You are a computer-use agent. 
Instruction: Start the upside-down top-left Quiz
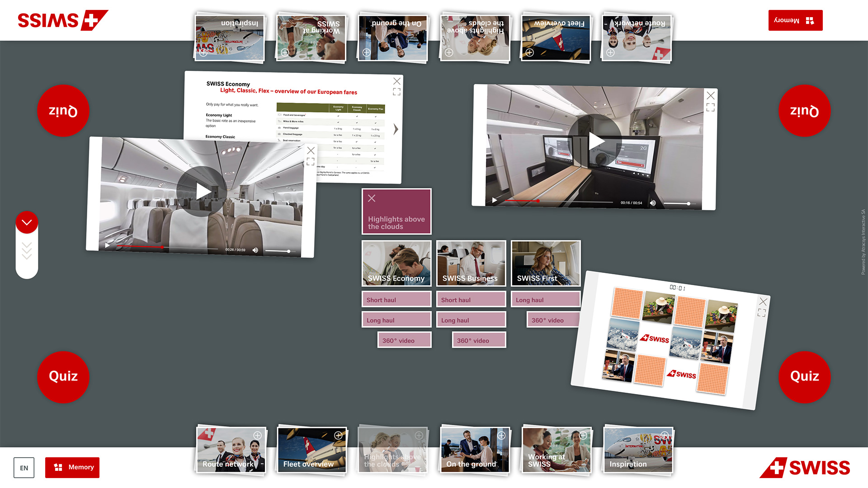[63, 111]
